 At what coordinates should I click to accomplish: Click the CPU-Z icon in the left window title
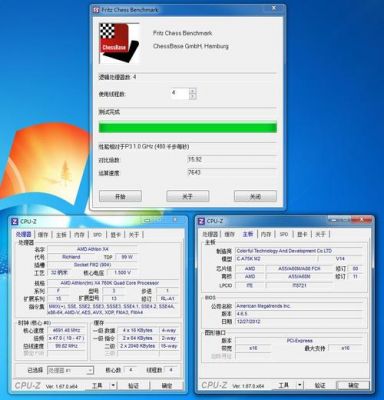[14, 222]
